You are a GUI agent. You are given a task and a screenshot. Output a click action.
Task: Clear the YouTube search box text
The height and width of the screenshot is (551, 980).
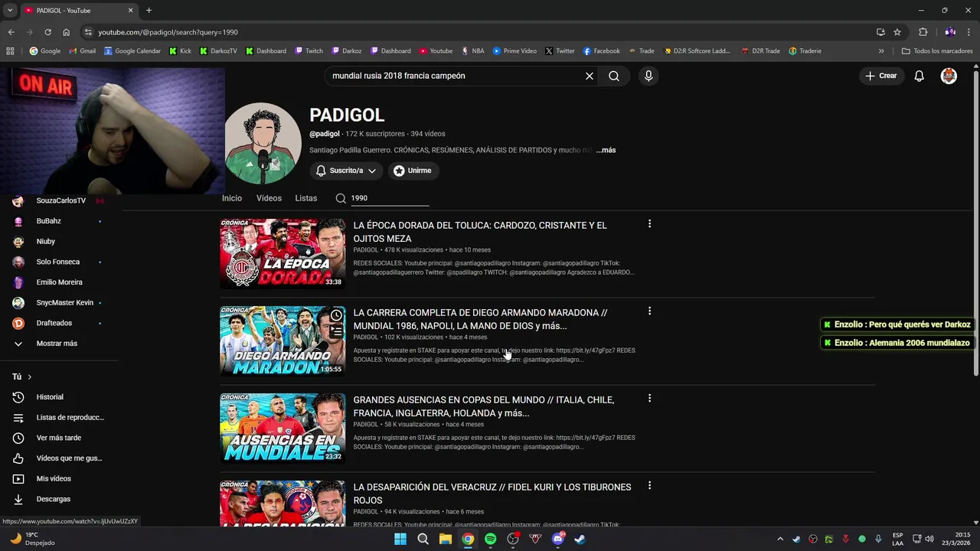(590, 76)
